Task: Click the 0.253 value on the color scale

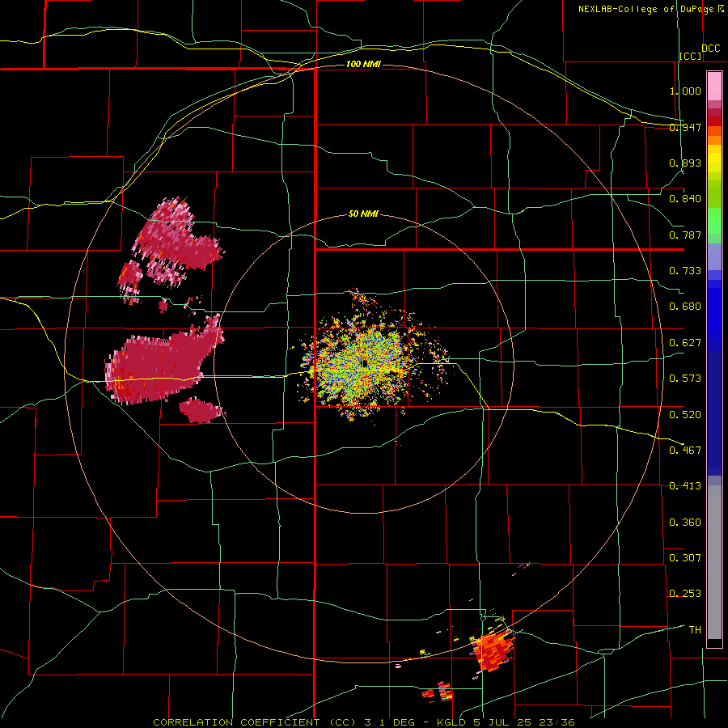Action: coord(685,594)
